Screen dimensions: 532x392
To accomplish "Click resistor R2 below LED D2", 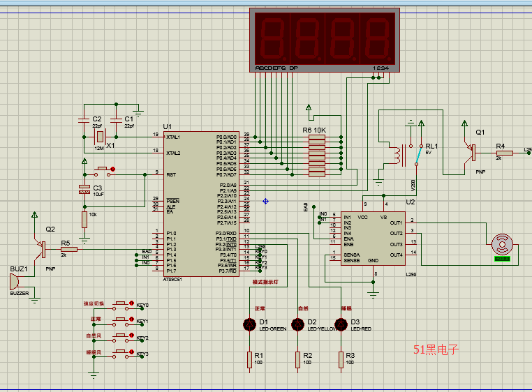I will coord(298,360).
